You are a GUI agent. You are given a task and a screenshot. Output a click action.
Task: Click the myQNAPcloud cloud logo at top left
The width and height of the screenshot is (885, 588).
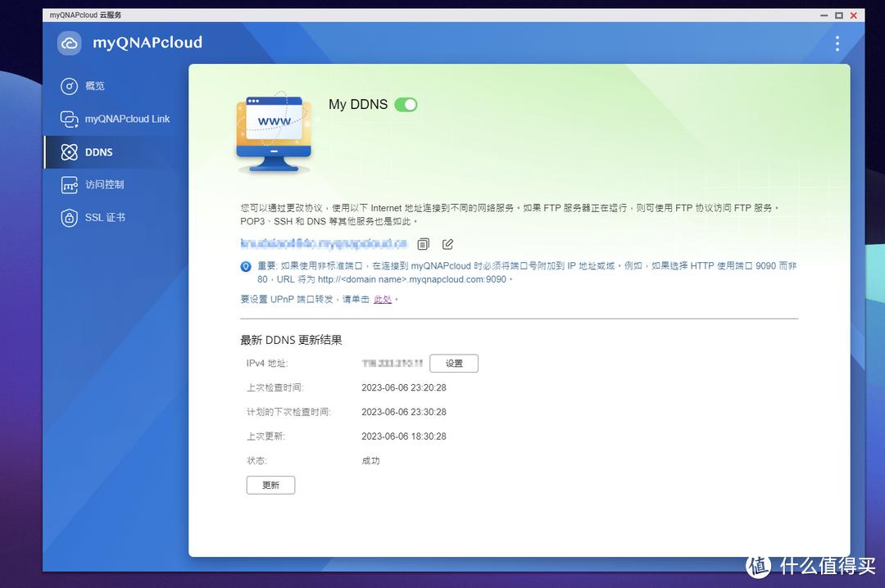tap(69, 43)
